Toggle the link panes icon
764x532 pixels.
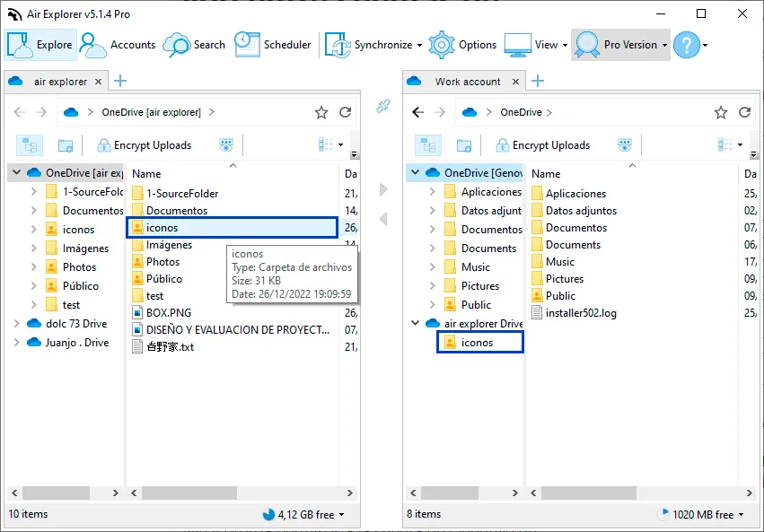tap(383, 106)
